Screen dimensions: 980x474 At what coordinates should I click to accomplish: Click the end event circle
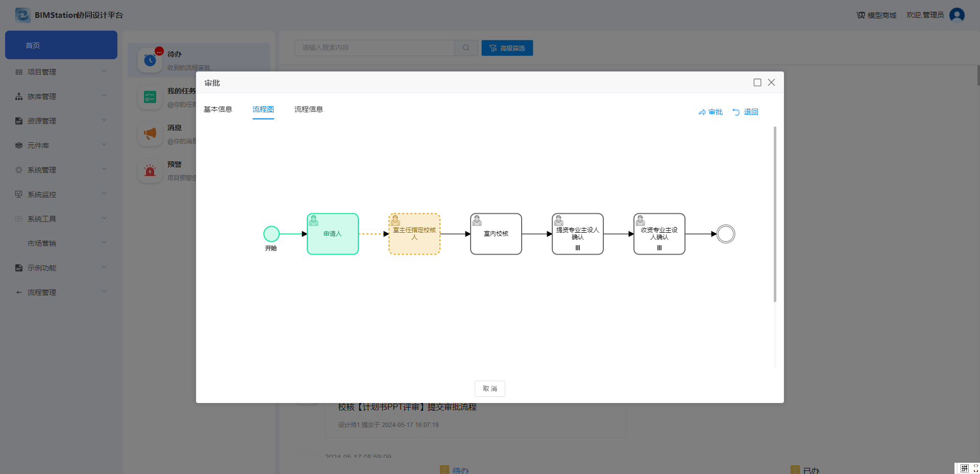pyautogui.click(x=725, y=234)
